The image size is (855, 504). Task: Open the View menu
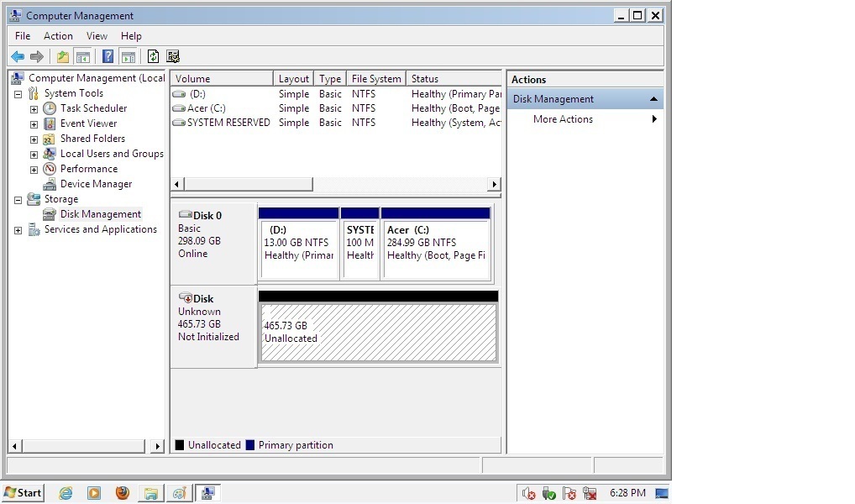pos(97,36)
